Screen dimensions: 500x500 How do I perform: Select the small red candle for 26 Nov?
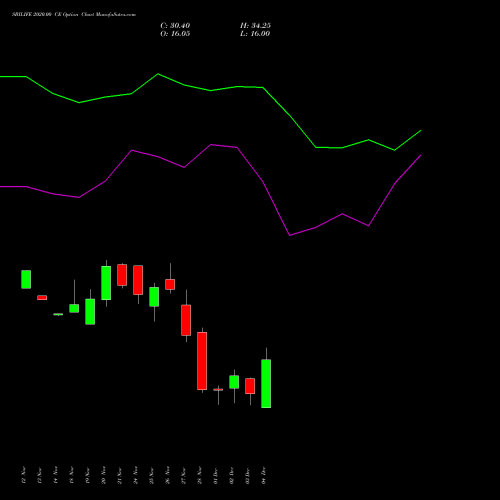pos(170,284)
